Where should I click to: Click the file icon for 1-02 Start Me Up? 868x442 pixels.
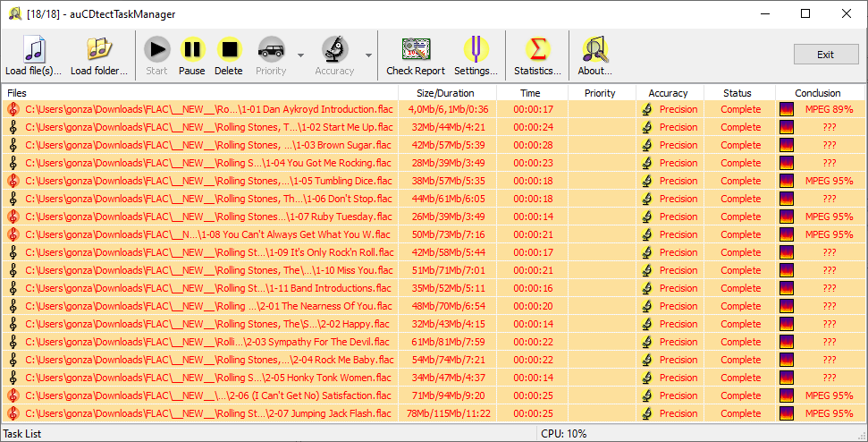(13, 127)
